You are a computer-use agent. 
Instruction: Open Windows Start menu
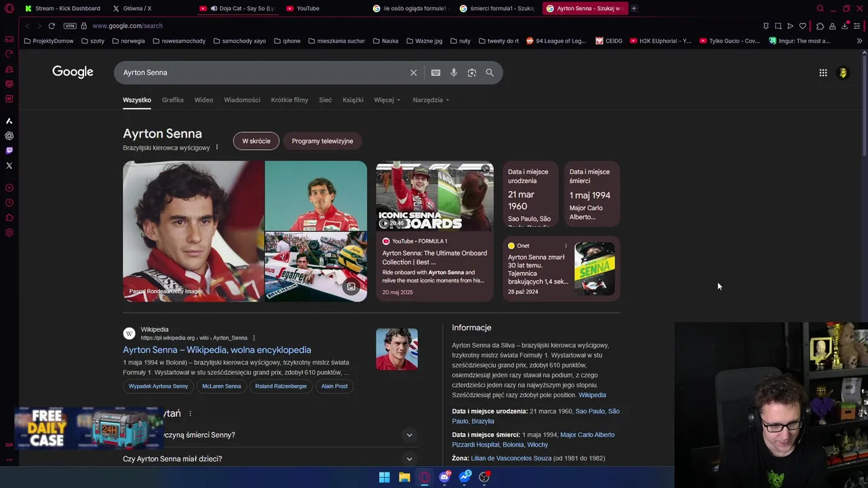tap(384, 477)
